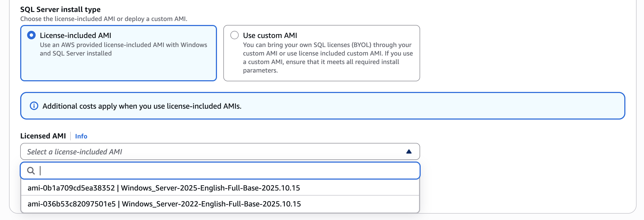This screenshot has width=644, height=220.
Task: Click the AMI search input field
Action: (220, 171)
